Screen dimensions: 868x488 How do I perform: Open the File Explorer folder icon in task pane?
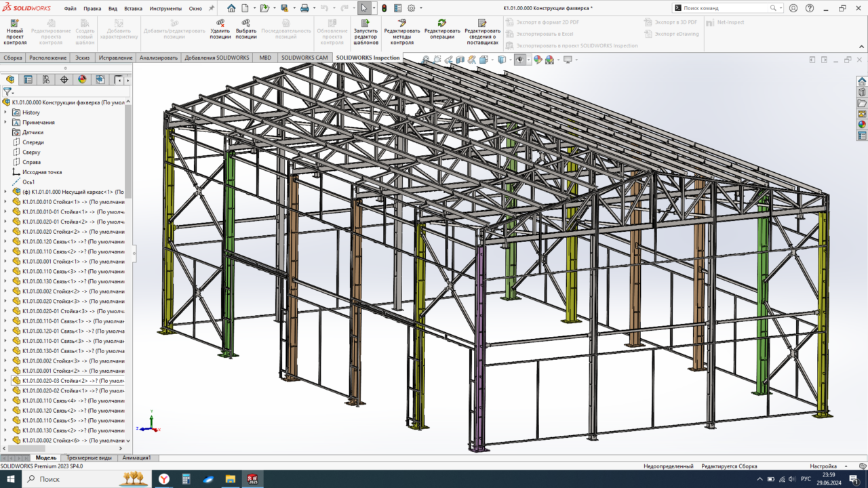(x=862, y=103)
